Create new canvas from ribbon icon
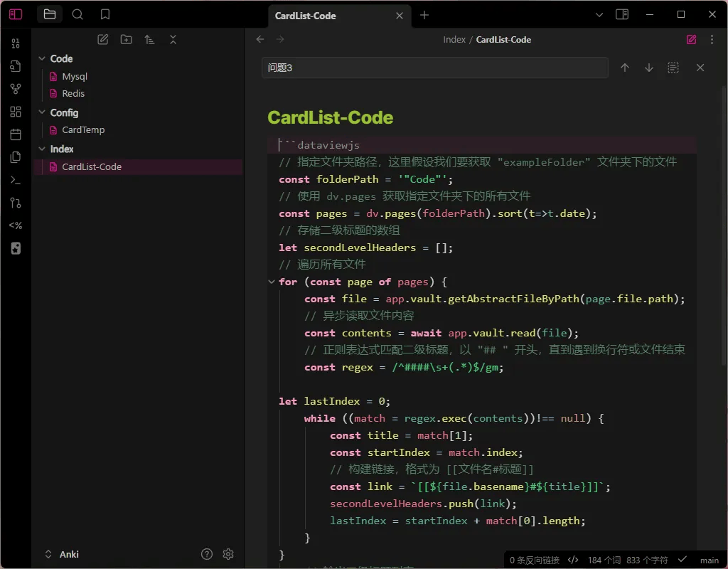This screenshot has height=569, width=728. (16, 112)
